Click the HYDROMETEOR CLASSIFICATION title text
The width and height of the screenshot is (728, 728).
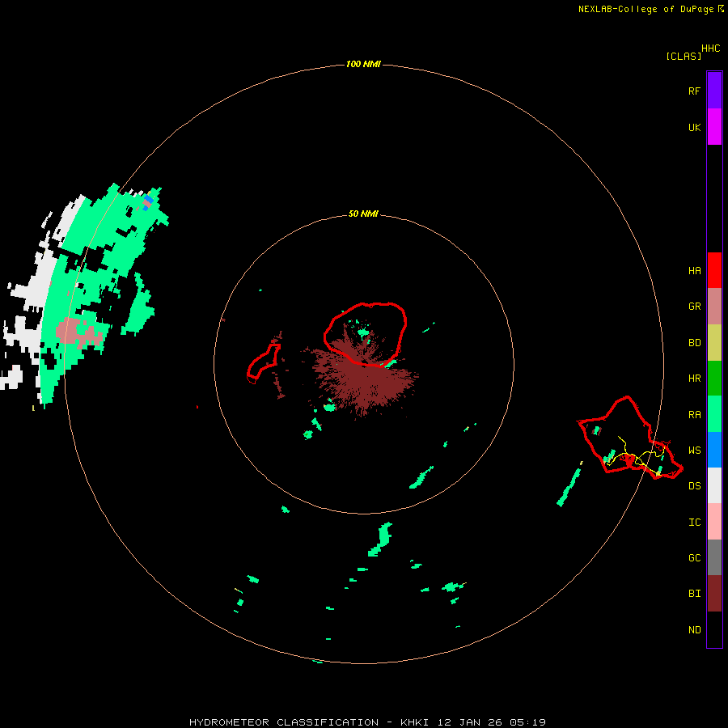click(x=284, y=722)
